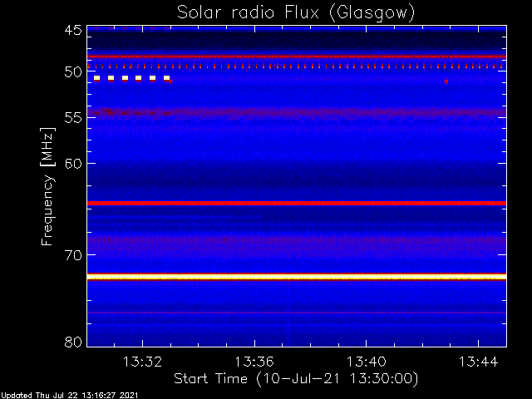The image size is (532, 399).
Task: Click the thin purple line near 77 MHz
Action: (x=297, y=313)
